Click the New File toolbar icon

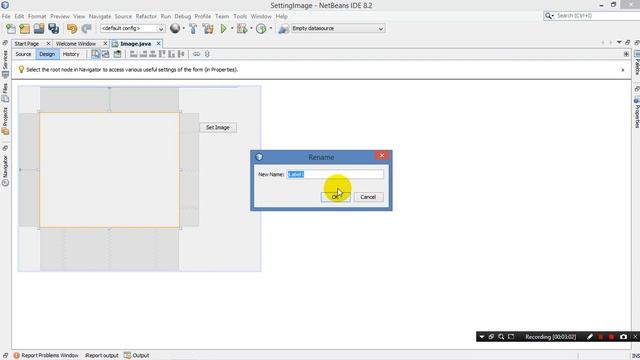point(11,29)
